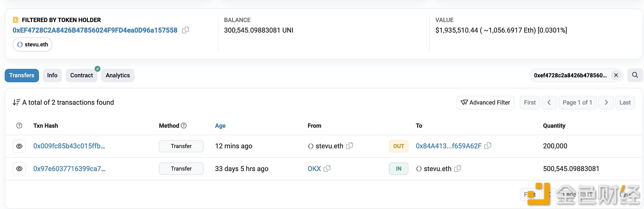Go to previous page using left chevron

[549, 103]
